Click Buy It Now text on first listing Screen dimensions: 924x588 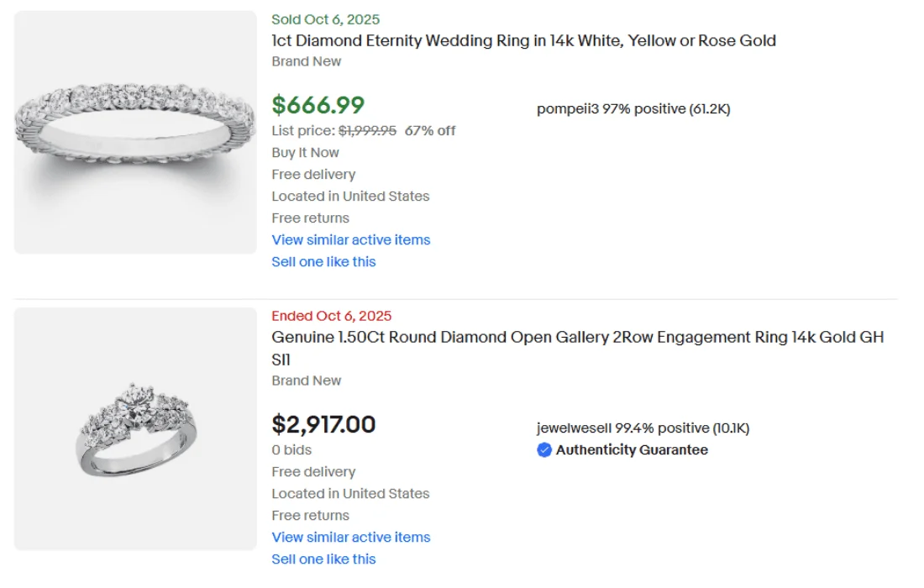(305, 153)
